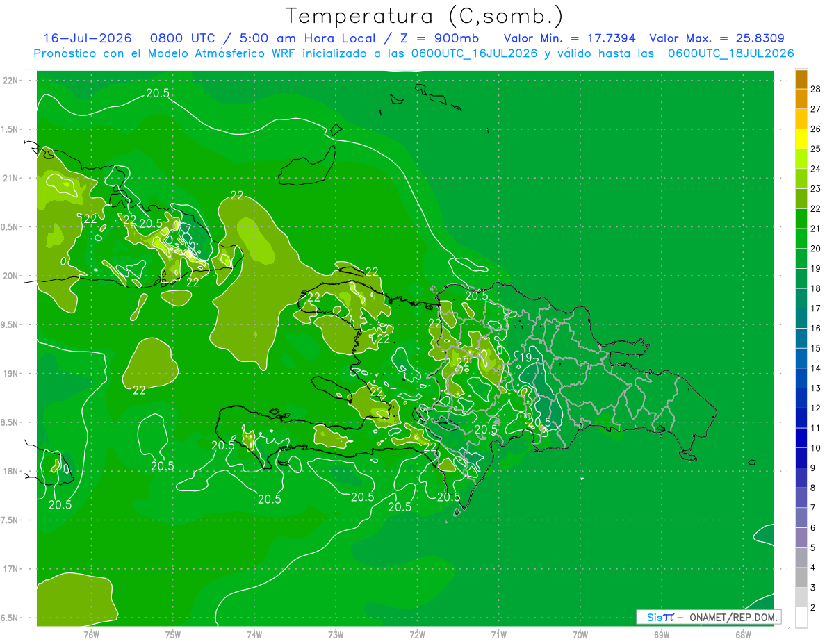Image resolution: width=834 pixels, height=644 pixels.
Task: Click the '70W' longitude axis label
Action: point(580,634)
